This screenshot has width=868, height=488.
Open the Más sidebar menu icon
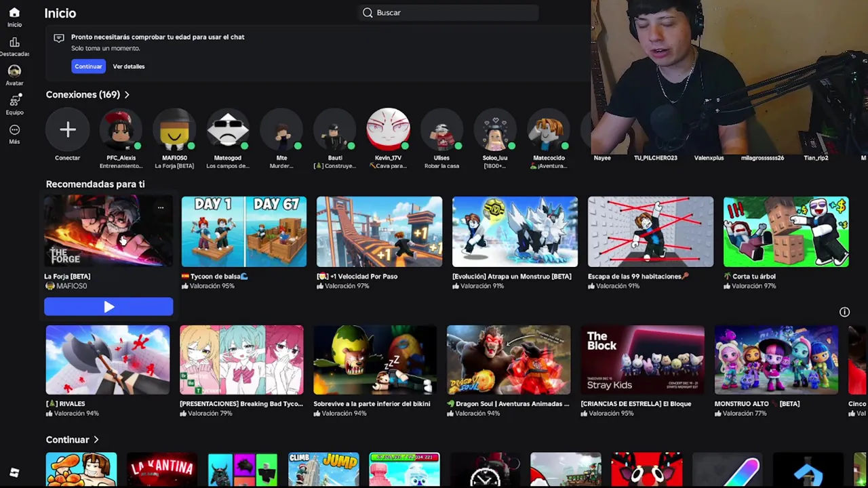pos(14,129)
